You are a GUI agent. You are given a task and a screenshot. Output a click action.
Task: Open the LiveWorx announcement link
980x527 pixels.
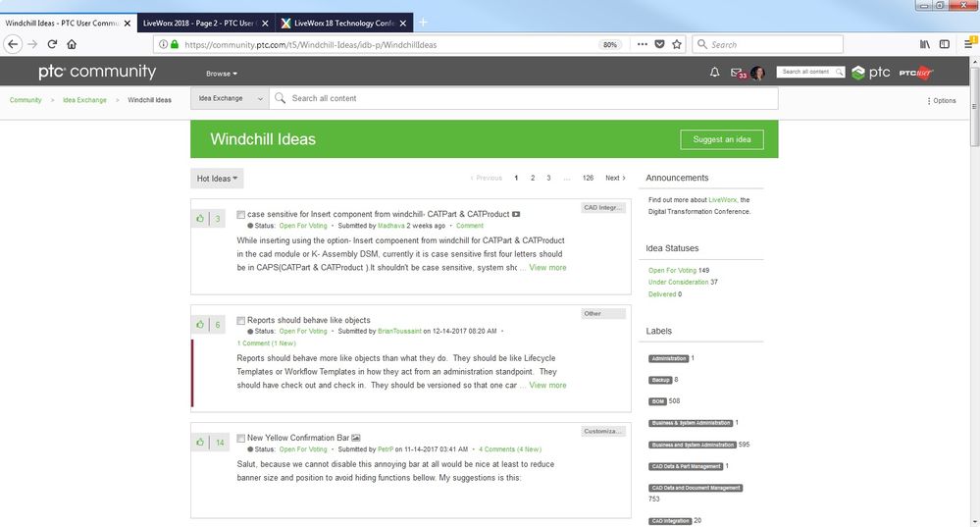pos(722,200)
